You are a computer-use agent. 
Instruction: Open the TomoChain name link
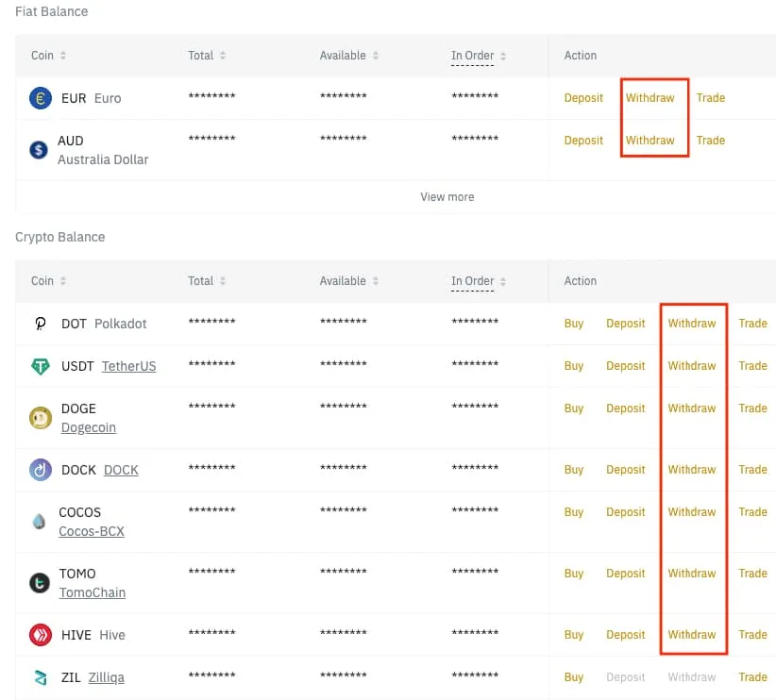tap(93, 592)
